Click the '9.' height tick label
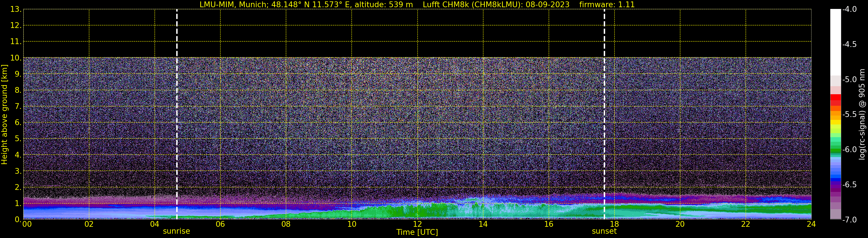This screenshot has height=238, width=868. coord(18,74)
